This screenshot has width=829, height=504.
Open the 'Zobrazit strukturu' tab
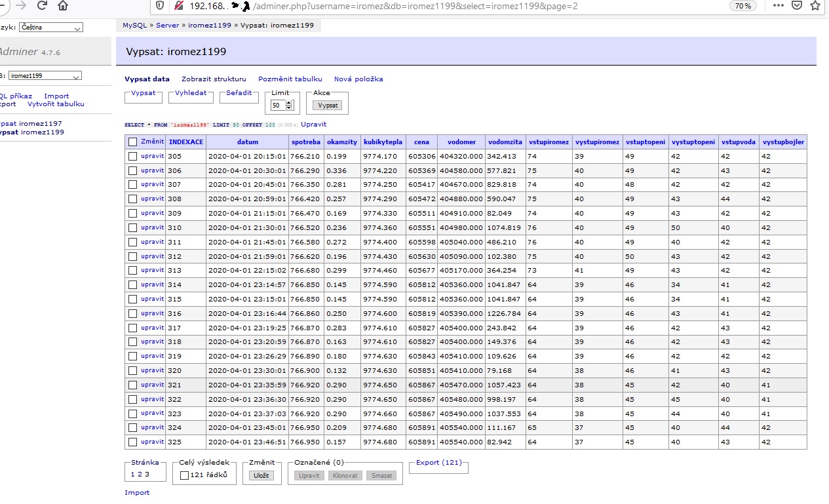pyautogui.click(x=214, y=79)
